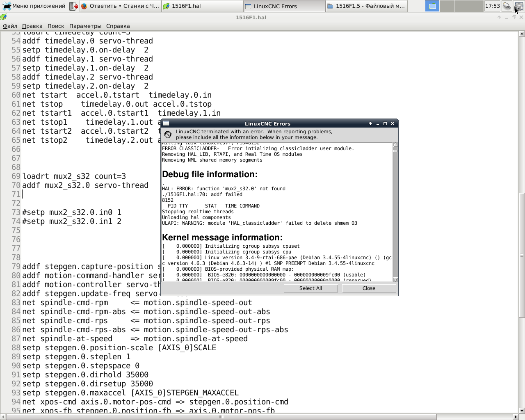Click the Close button in the errors dialog
Screen dimensions: 525x420
(x=369, y=288)
